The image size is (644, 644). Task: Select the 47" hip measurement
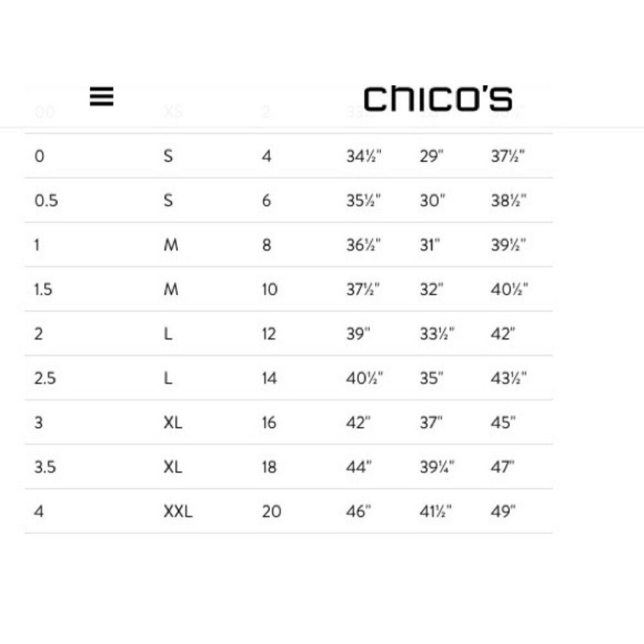coord(504,468)
